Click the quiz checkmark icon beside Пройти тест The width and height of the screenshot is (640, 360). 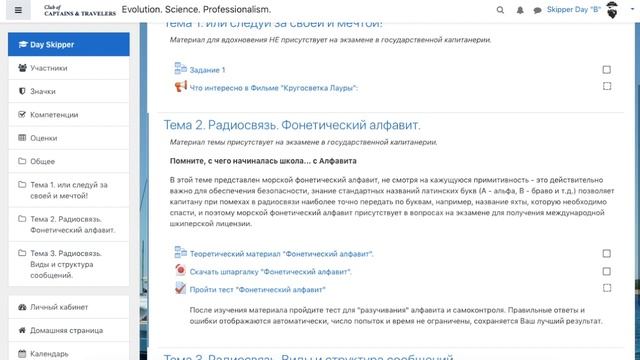point(180,288)
